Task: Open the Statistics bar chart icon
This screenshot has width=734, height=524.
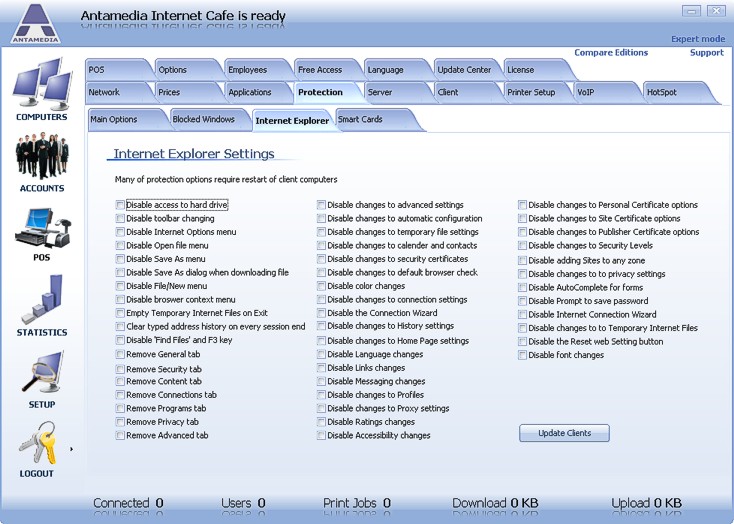Action: (x=42, y=300)
